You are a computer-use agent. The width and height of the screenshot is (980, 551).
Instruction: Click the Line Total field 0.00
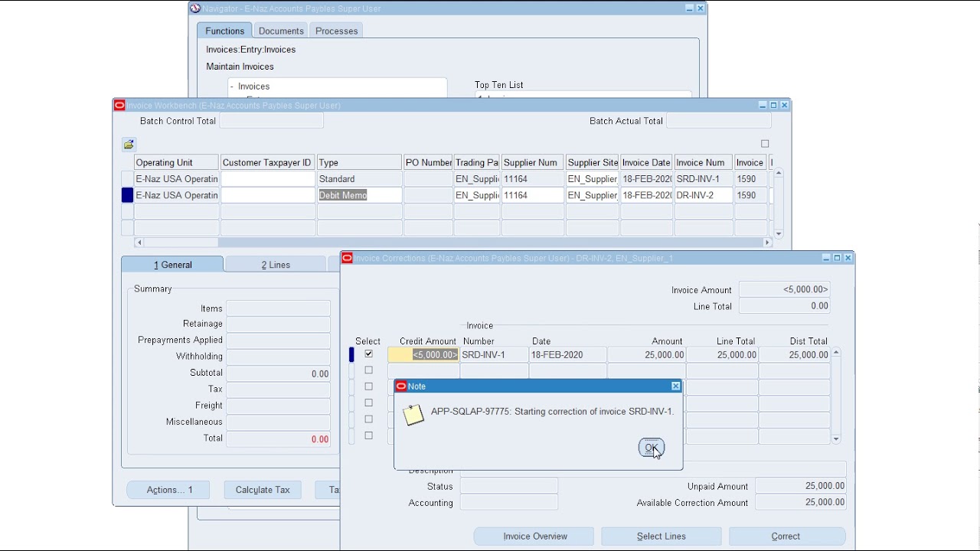click(x=785, y=306)
